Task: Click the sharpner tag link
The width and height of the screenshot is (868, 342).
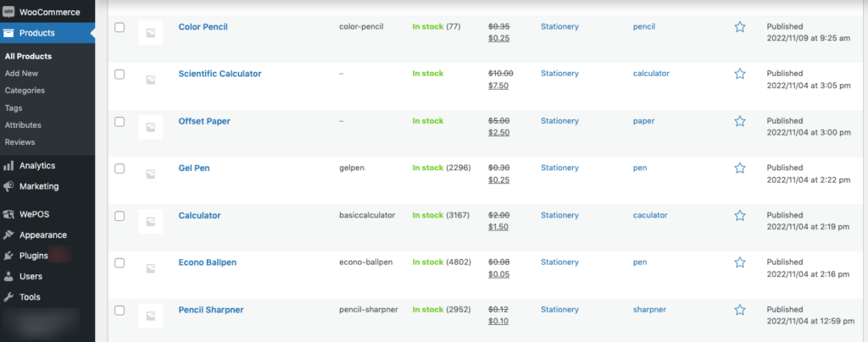Action: click(x=649, y=309)
